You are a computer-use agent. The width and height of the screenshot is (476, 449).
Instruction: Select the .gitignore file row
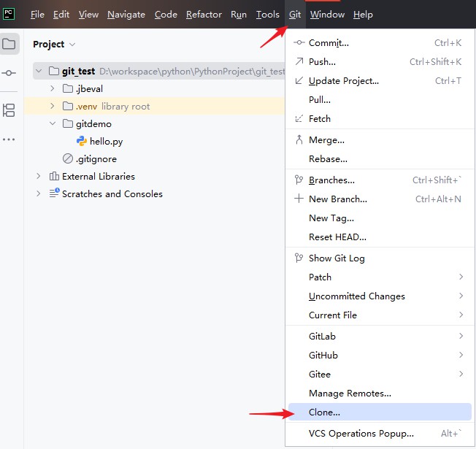tap(155, 158)
